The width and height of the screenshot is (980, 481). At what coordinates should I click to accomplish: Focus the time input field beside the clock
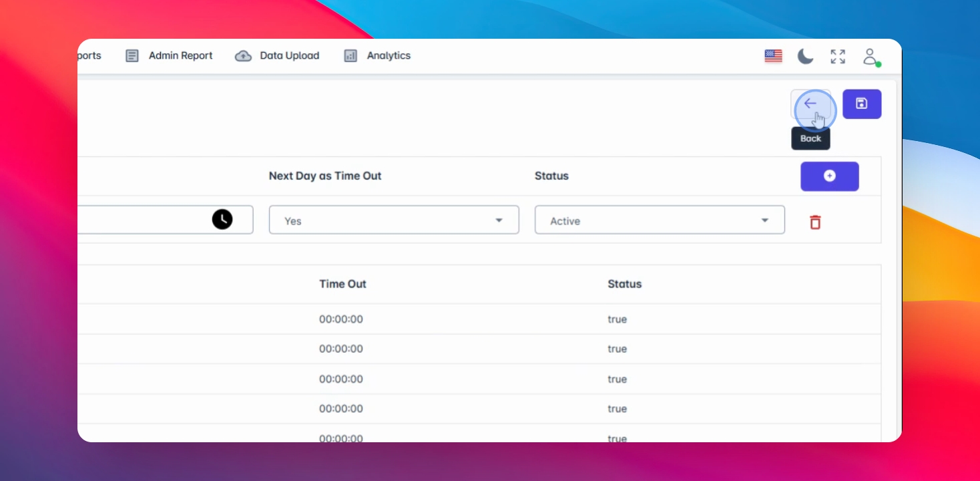[x=165, y=220]
